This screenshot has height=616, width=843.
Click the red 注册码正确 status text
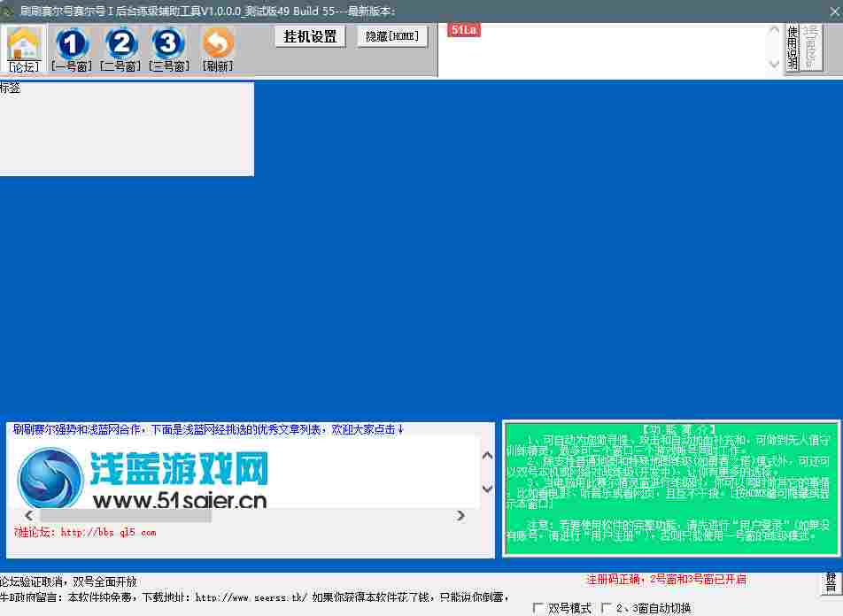(x=666, y=580)
